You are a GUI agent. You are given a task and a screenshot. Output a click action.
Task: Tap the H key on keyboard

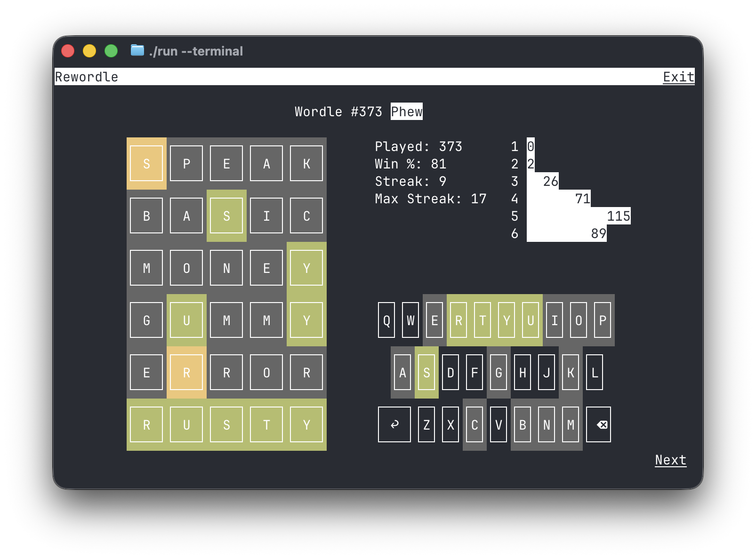(523, 372)
